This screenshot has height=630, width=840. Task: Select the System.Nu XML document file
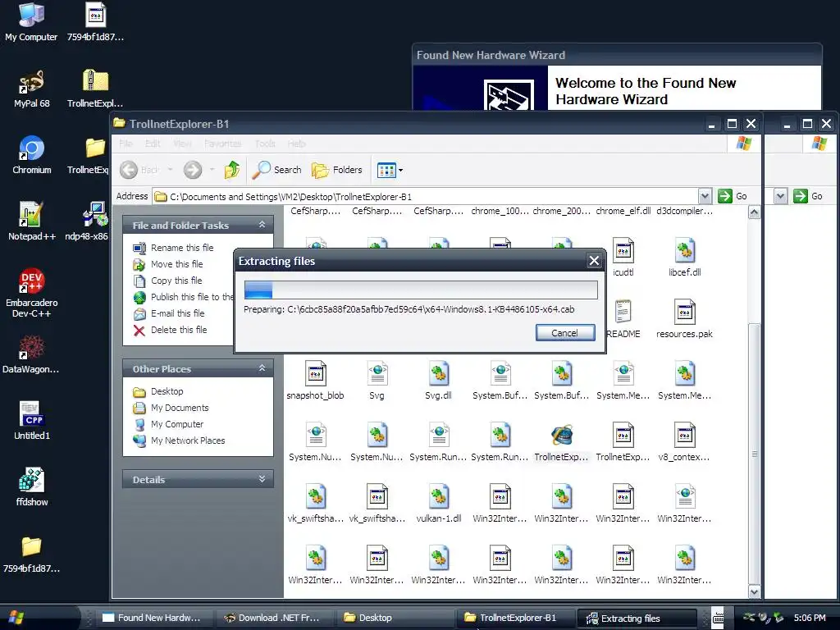point(315,442)
